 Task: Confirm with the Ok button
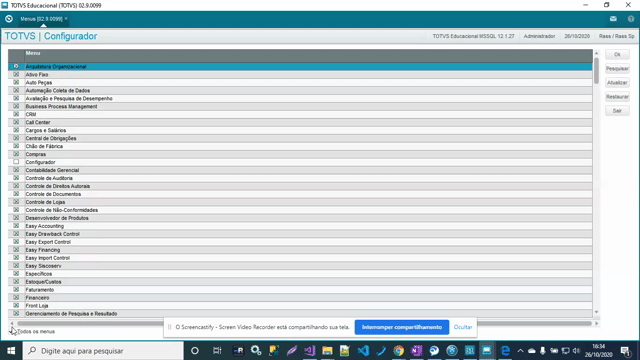point(617,54)
